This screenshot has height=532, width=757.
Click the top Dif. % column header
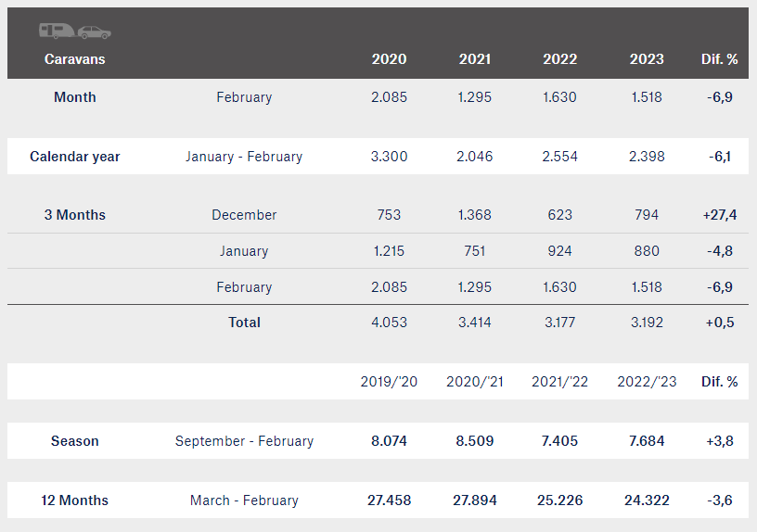719,58
